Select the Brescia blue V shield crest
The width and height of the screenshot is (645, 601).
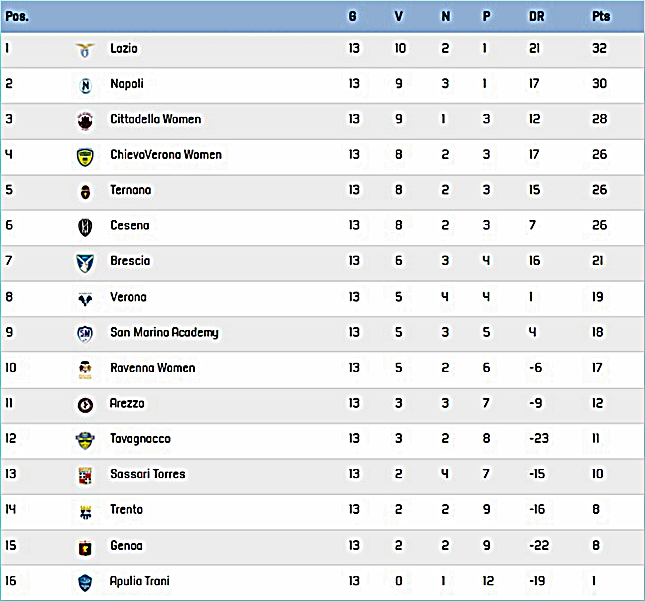tap(85, 263)
